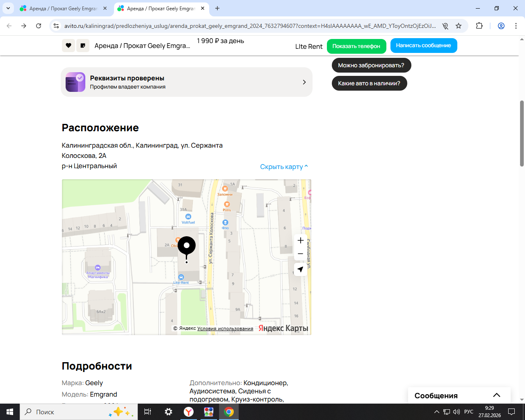Click the address bar URL field
Viewport: 525px width, 420px height.
[250, 26]
